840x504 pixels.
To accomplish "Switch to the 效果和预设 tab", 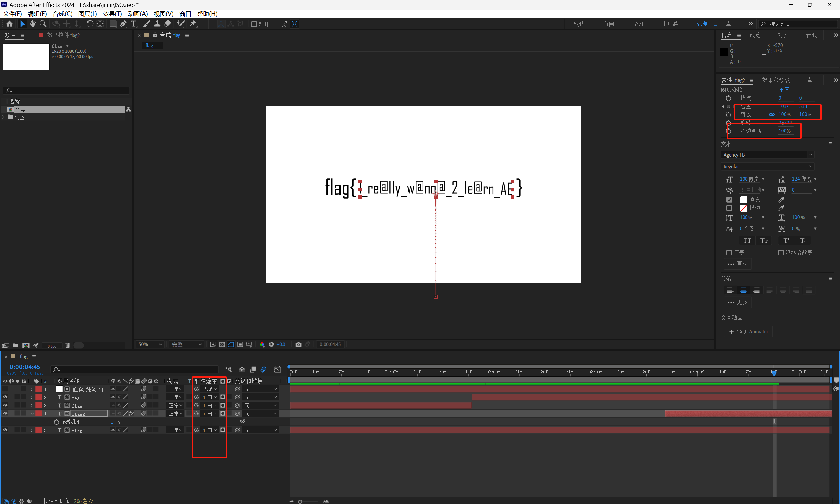I will click(x=776, y=80).
